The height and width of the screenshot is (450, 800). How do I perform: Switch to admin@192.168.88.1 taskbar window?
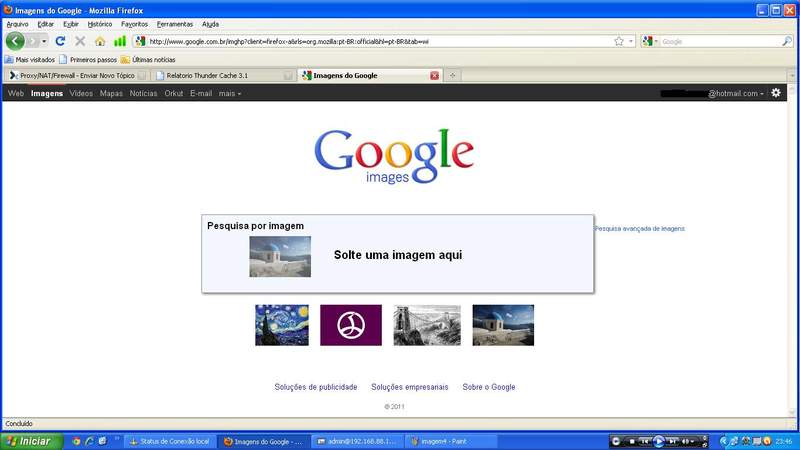click(358, 441)
